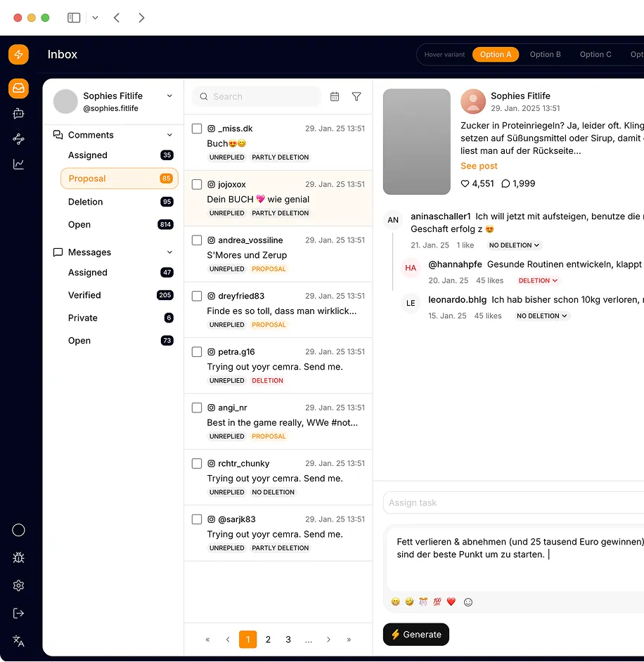Insert the clinking glasses emoji

coord(423,602)
